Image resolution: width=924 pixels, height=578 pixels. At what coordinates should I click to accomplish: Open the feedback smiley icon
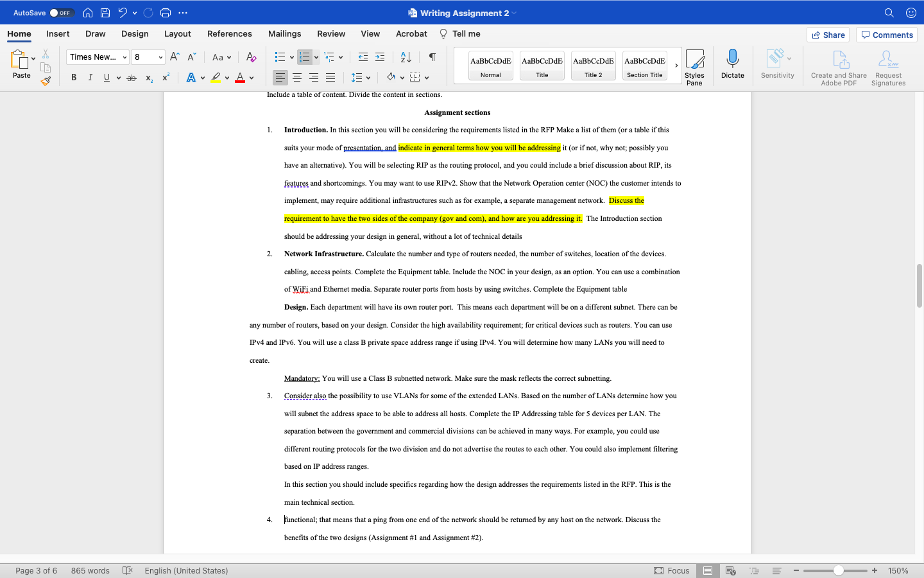point(911,13)
